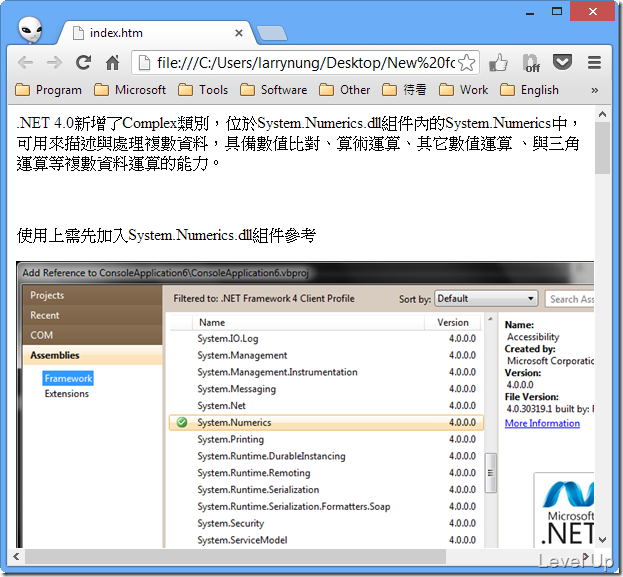Open the English bookmarks folder

pos(529,90)
